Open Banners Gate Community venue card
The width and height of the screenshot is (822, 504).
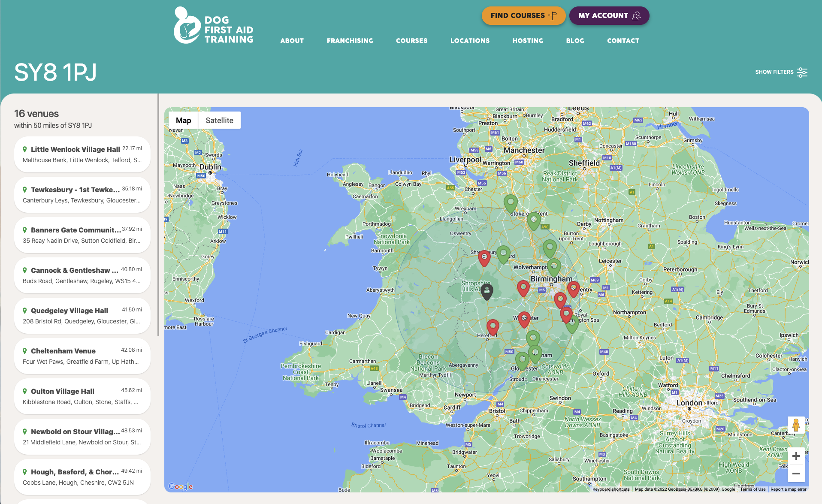82,235
